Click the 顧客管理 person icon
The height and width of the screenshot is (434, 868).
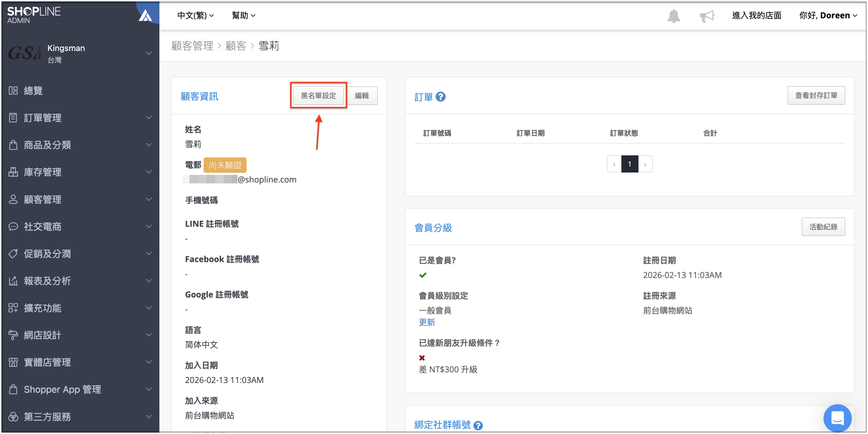click(x=13, y=199)
